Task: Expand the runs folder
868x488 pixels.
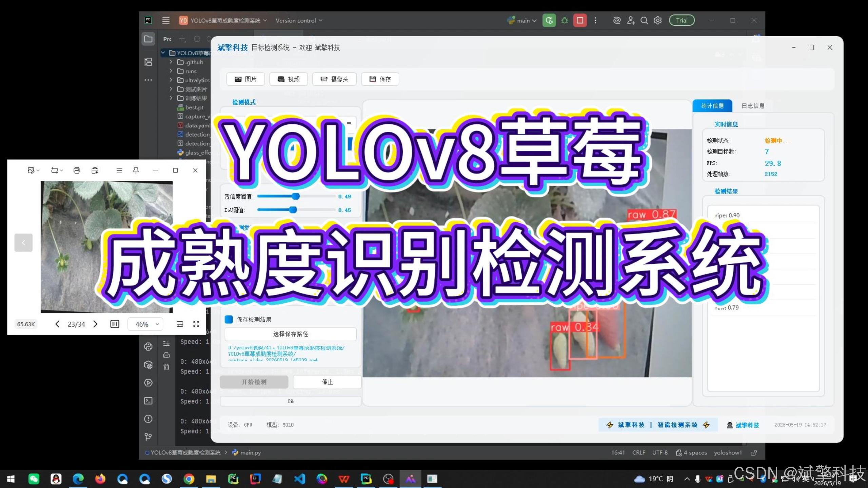Action: click(171, 71)
